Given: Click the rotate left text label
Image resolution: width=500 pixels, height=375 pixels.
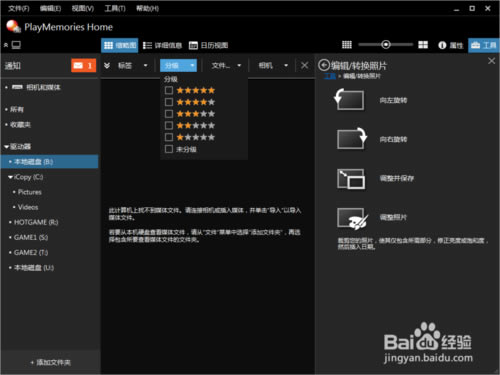Looking at the screenshot, I should [393, 100].
